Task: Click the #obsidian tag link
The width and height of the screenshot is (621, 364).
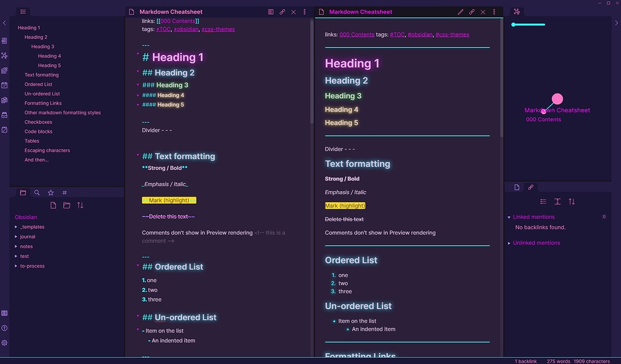Action: (421, 34)
